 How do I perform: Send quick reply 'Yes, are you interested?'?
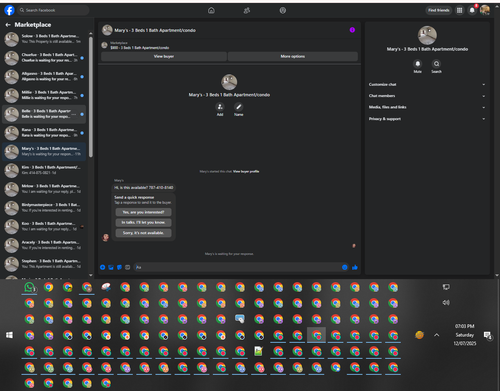pos(143,212)
